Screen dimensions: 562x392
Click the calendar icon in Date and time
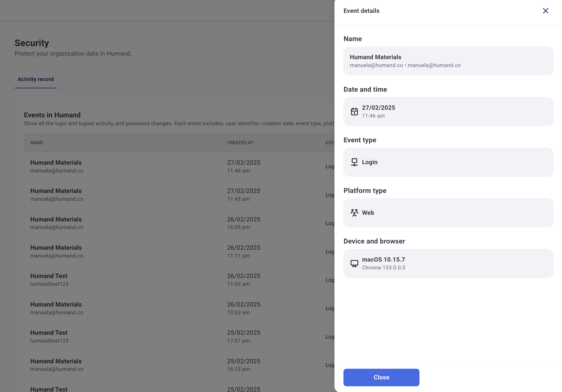[354, 112]
